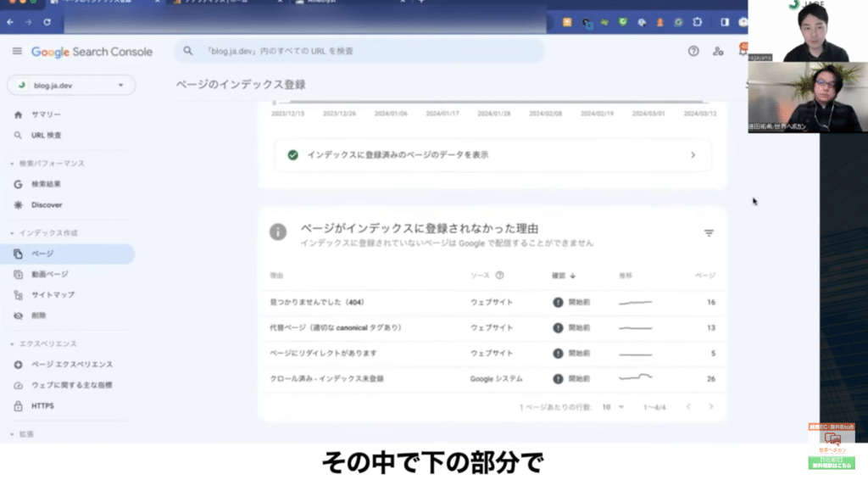This screenshot has width=868, height=480.
Task: Click the home icon next to サマリー
Action: pyautogui.click(x=19, y=114)
